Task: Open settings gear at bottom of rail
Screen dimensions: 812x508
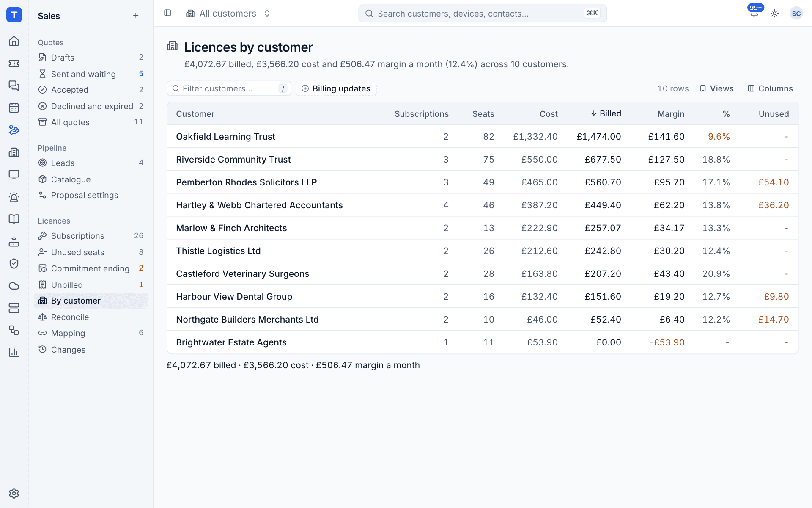Action: 14,493
